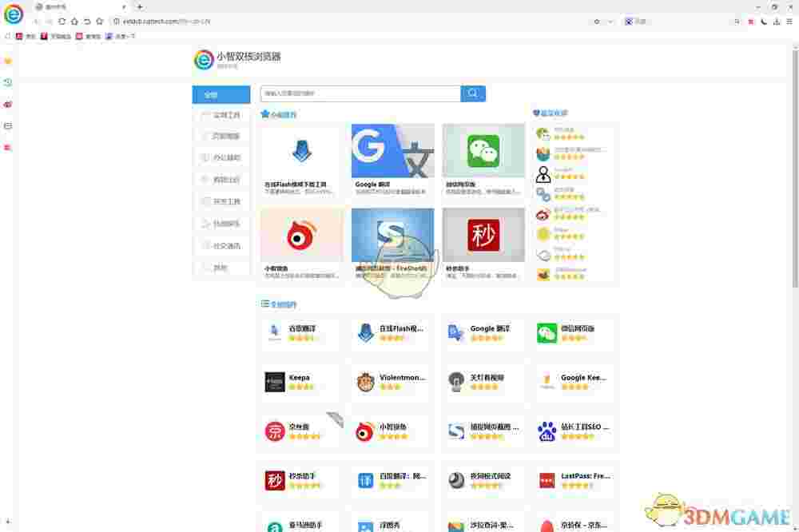Click the Google 翻译 list entry

pos(483,333)
